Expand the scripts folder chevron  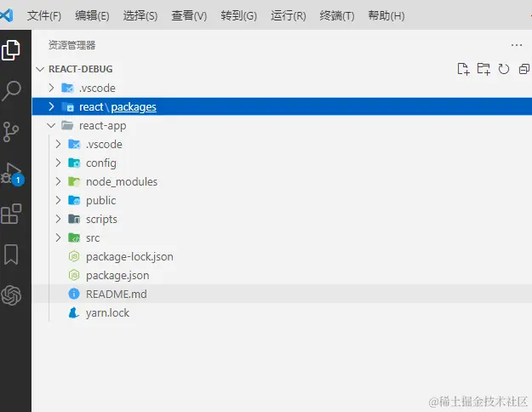coord(58,219)
